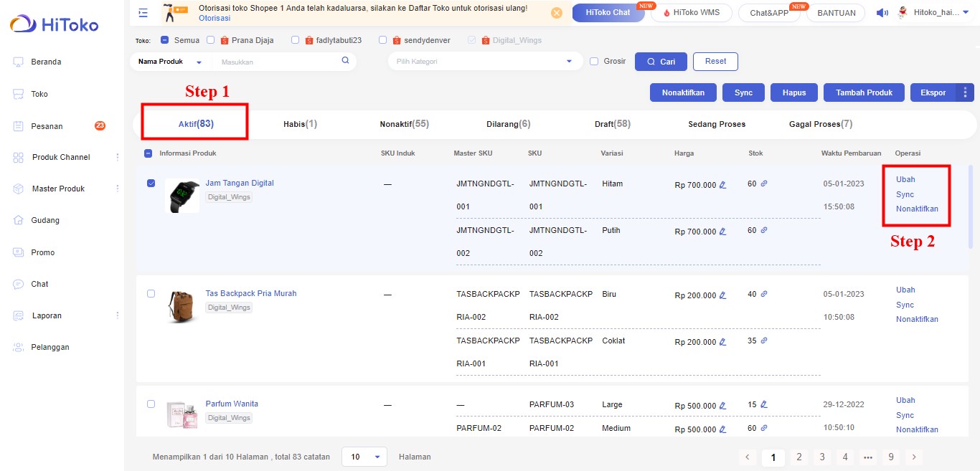Viewport: 980px width, 471px height.
Task: Toggle the Semua store checkbox
Action: [x=165, y=40]
